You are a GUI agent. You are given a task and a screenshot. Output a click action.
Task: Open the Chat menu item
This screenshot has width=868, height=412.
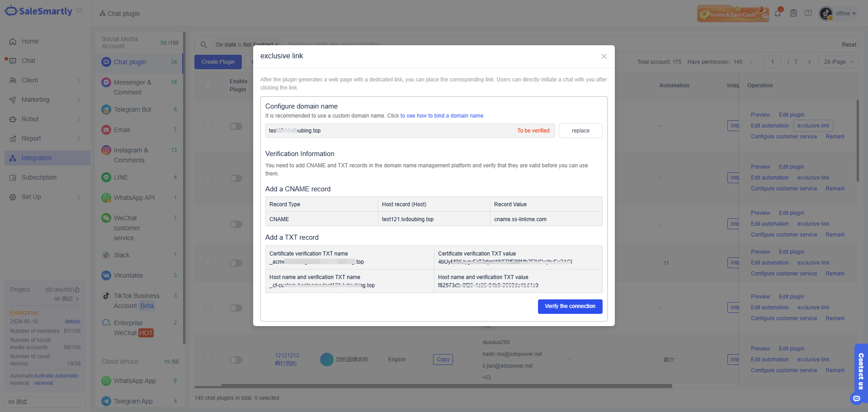[x=47, y=61]
